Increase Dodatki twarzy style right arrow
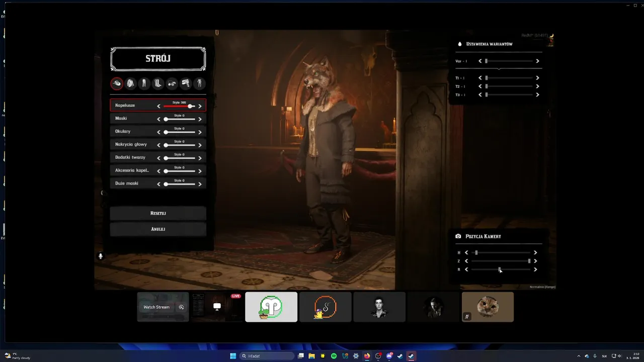 pyautogui.click(x=200, y=158)
